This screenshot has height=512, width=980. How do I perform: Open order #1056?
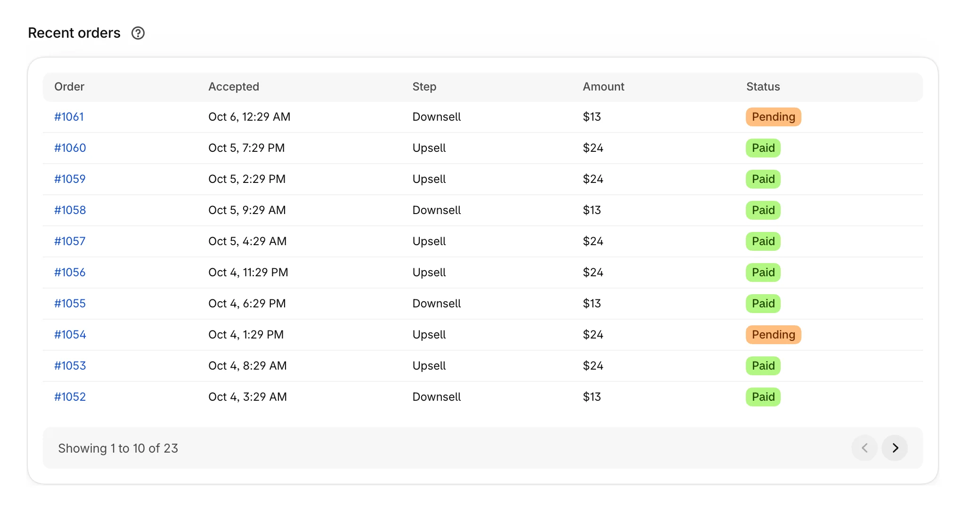click(x=70, y=273)
